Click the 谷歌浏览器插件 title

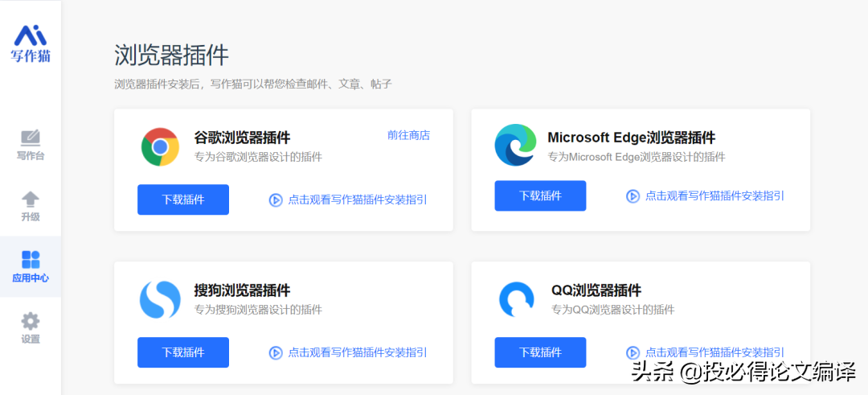point(242,138)
